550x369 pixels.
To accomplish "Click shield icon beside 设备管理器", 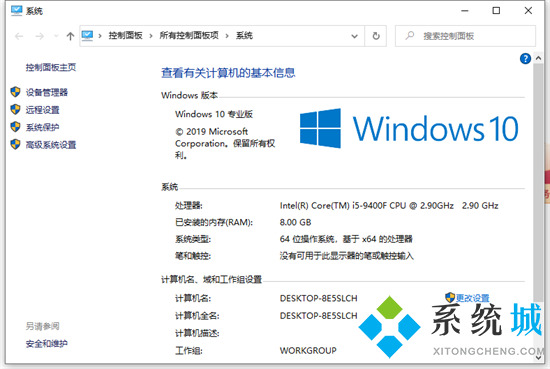I will click(15, 92).
